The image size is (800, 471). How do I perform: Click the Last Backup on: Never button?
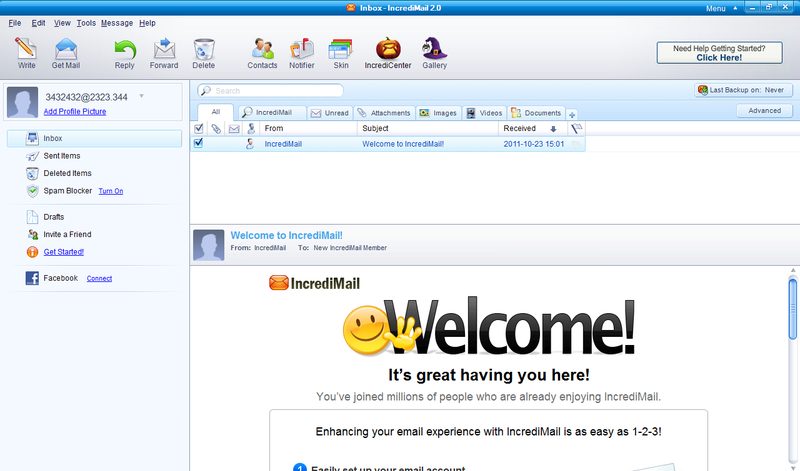[743, 90]
